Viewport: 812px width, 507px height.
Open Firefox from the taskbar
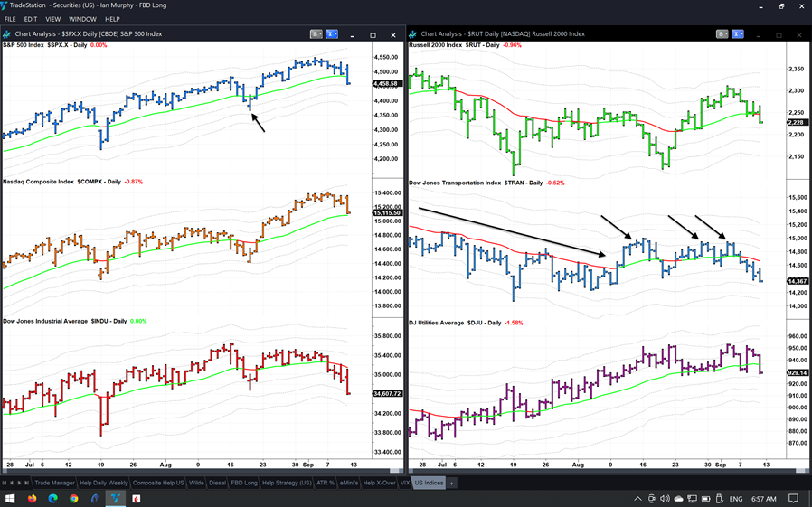click(33, 498)
